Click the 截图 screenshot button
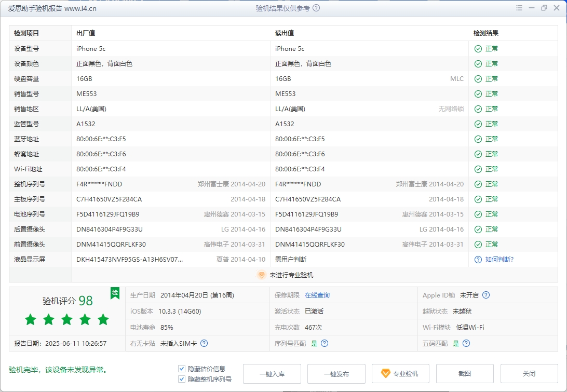Image resolution: width=567 pixels, height=392 pixels. click(465, 374)
